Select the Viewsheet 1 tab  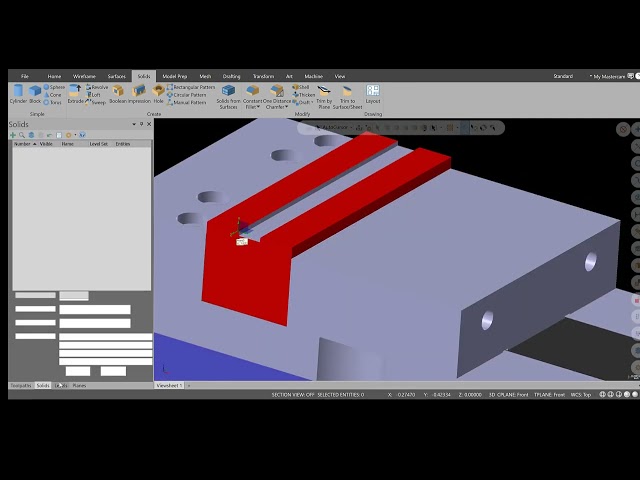click(x=169, y=386)
